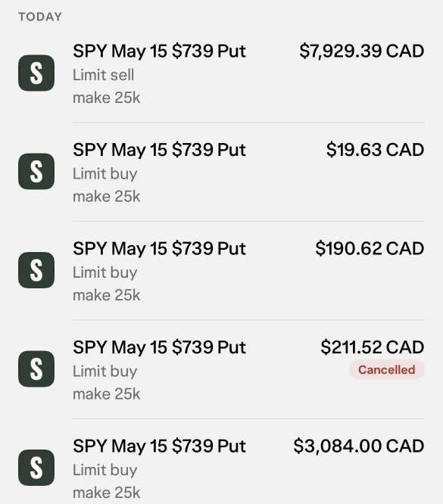Tap SPY icon beside $19.63 limit buy
The height and width of the screenshot is (504, 443).
(36, 171)
